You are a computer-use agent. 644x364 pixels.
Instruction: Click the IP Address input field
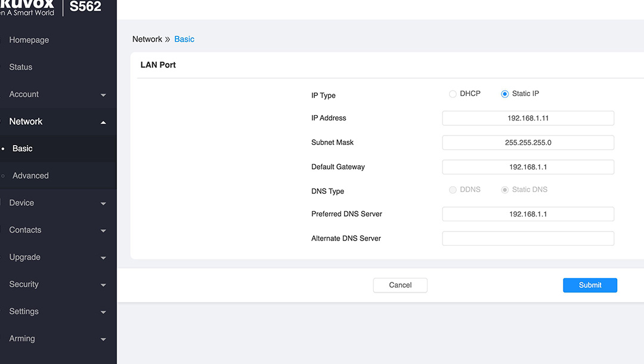pos(528,118)
